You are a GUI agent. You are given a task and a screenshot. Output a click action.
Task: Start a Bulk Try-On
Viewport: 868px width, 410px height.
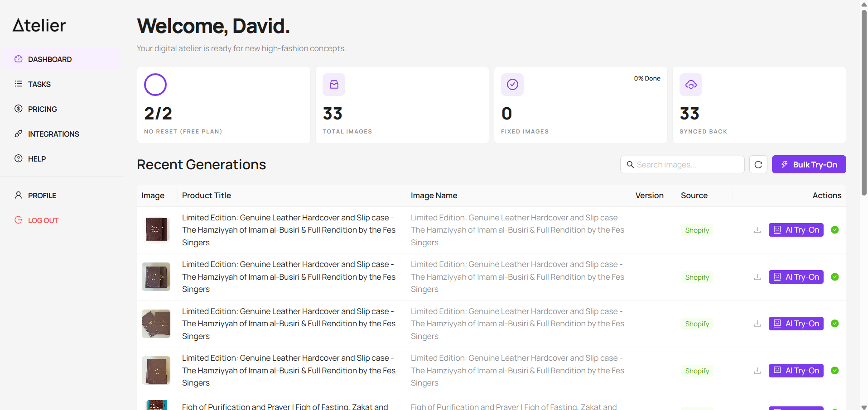[809, 165]
